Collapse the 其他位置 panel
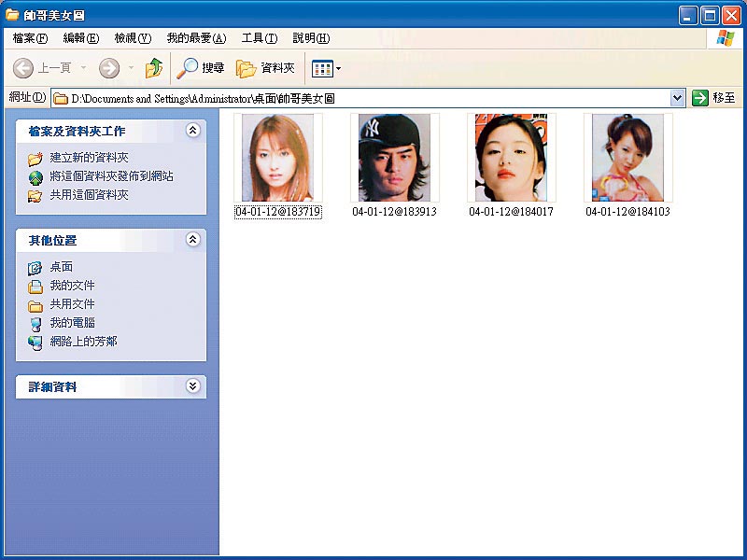The image size is (747, 560). (193, 240)
